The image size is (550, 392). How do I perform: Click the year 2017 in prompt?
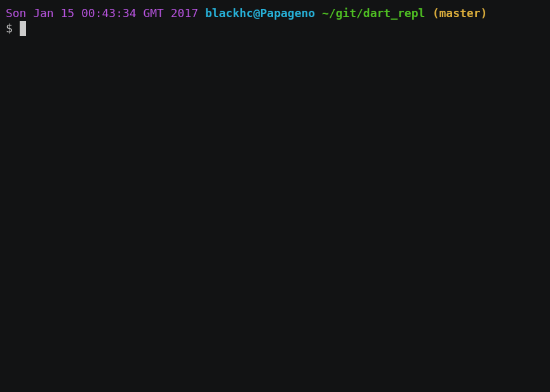pyautogui.click(x=184, y=13)
